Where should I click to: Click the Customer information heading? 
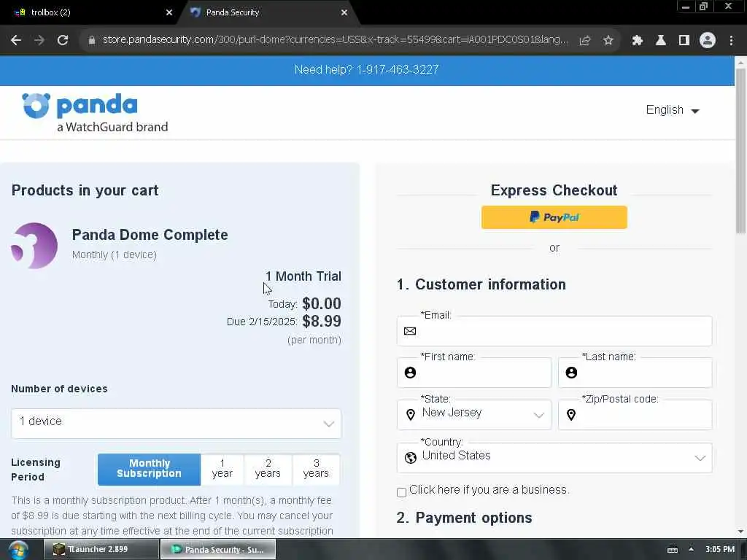click(x=481, y=284)
